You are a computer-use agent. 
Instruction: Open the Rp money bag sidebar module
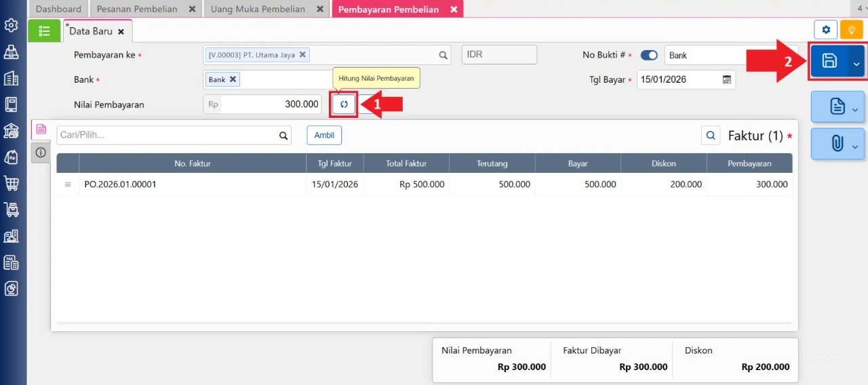tap(11, 157)
